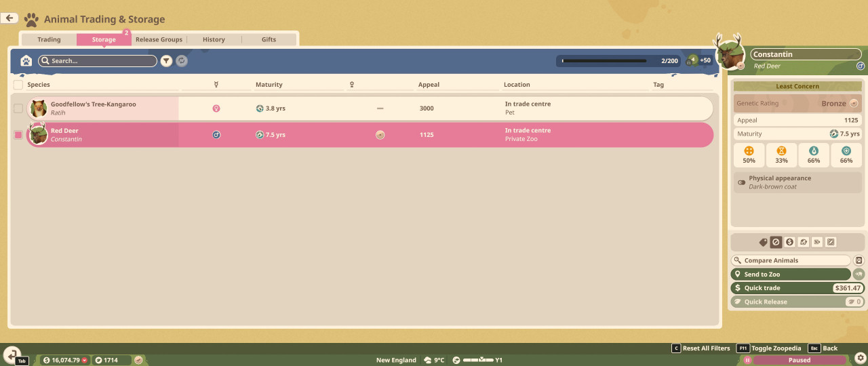Click the weather icon showing 9°C

click(x=428, y=360)
